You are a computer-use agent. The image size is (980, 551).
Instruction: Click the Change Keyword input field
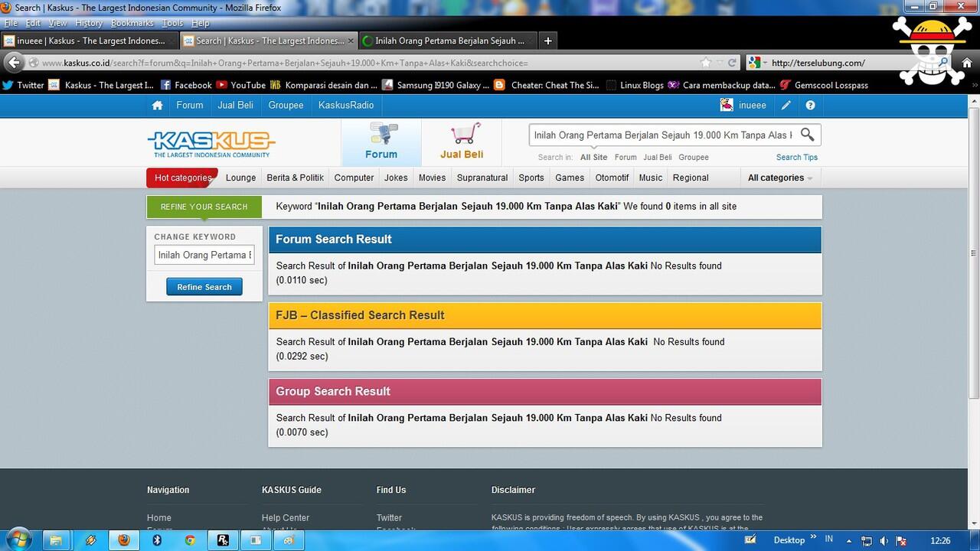click(x=204, y=255)
